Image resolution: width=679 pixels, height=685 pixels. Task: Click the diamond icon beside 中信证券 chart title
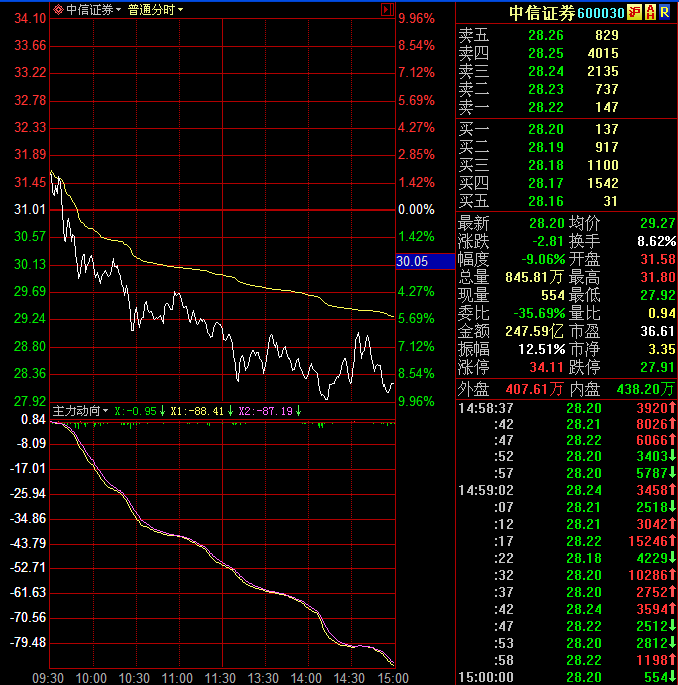tap(58, 9)
